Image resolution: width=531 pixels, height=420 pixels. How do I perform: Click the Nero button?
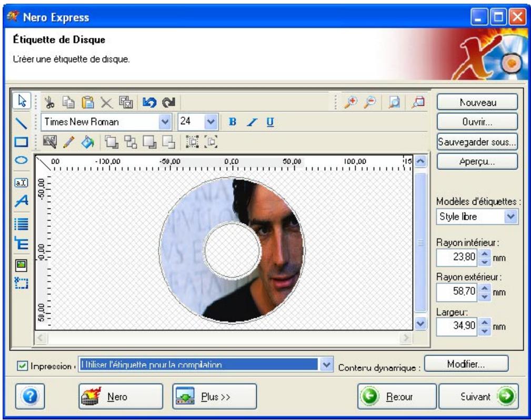click(x=121, y=396)
